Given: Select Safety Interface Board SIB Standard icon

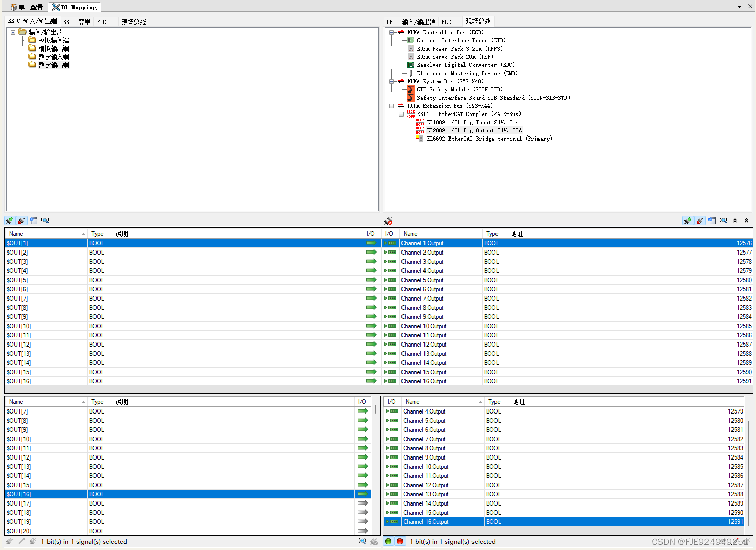Looking at the screenshot, I should 411,98.
